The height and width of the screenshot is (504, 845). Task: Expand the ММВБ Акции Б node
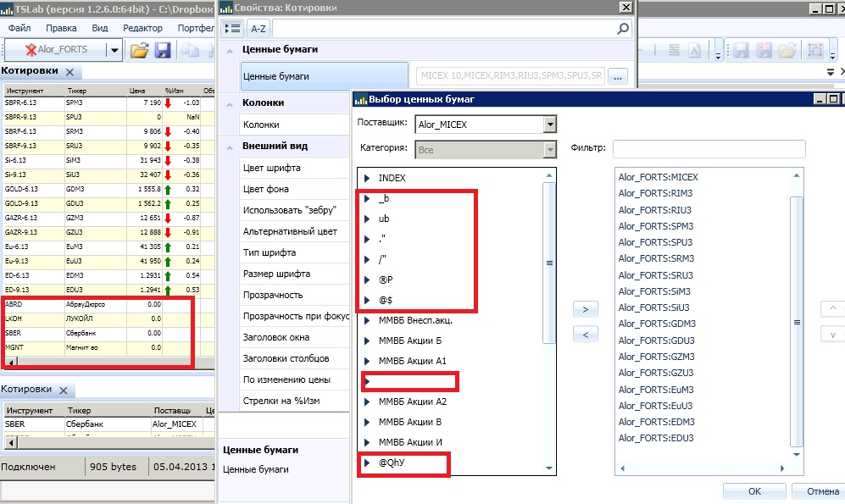pyautogui.click(x=367, y=341)
